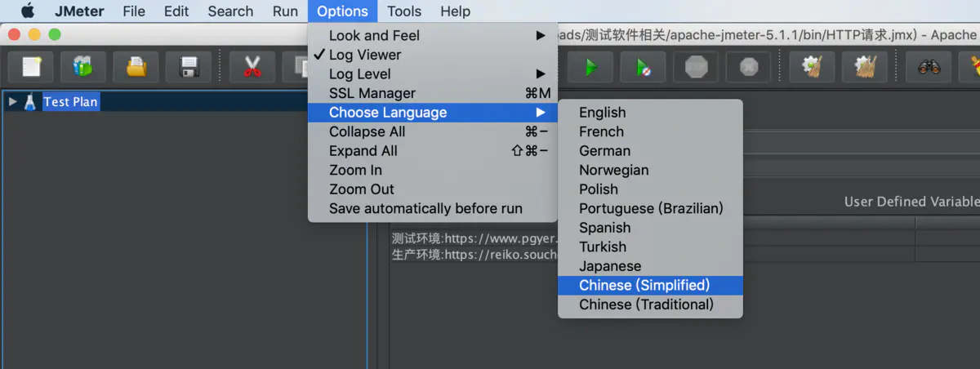Click Start no pauses icon
This screenshot has width=980, height=369.
coord(644,67)
